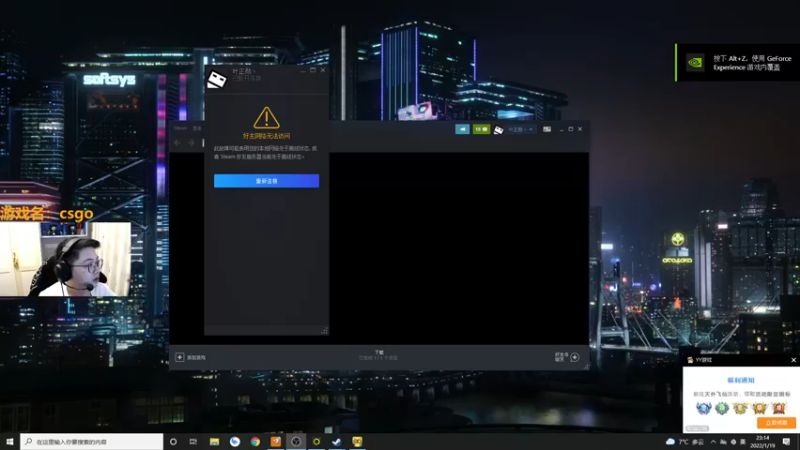Click the add a game plus icon

click(180, 357)
